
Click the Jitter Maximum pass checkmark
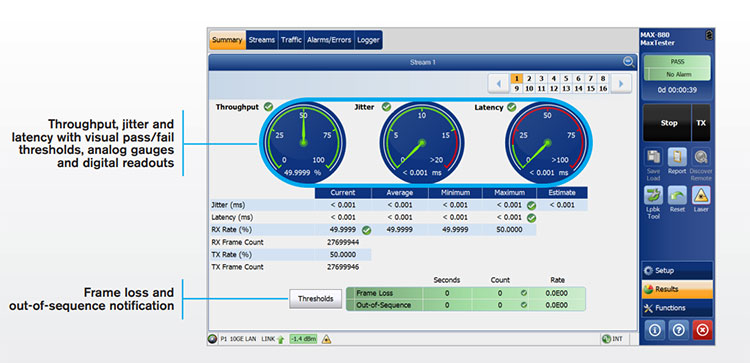pos(531,206)
